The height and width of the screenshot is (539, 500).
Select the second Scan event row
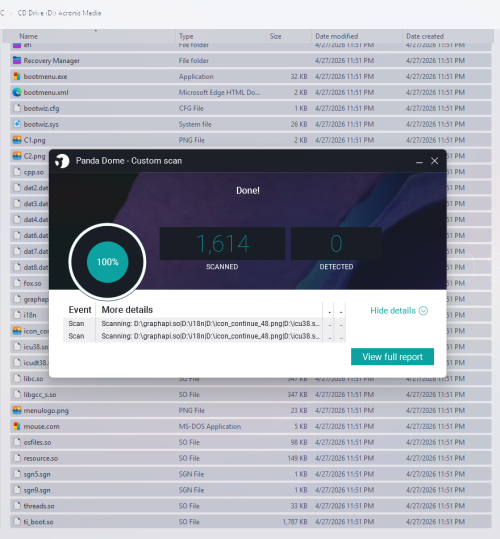click(x=204, y=336)
